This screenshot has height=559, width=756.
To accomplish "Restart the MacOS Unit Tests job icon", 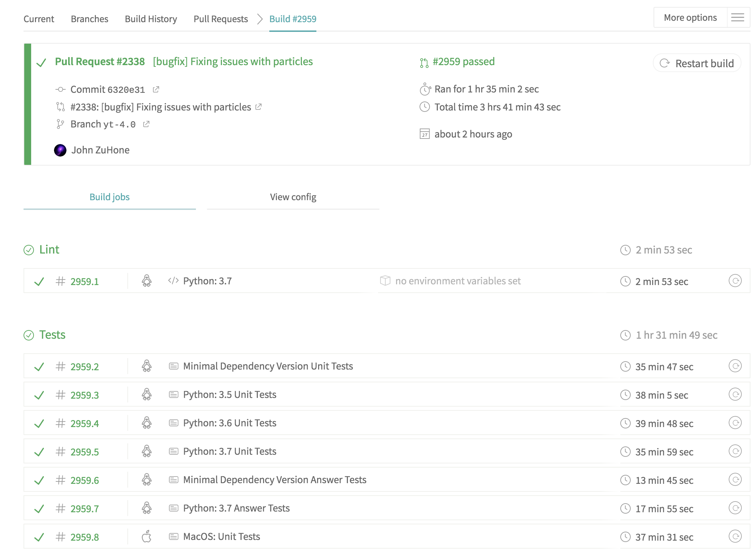I will pos(735,536).
